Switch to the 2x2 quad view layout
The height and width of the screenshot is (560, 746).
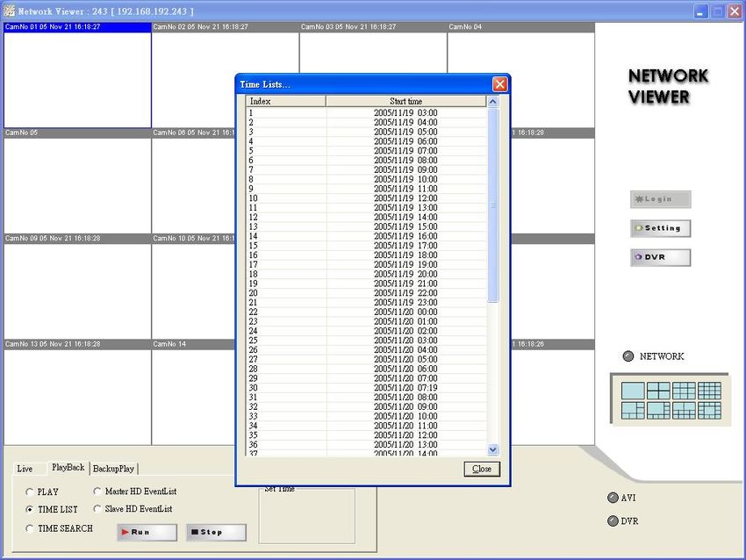(x=658, y=391)
